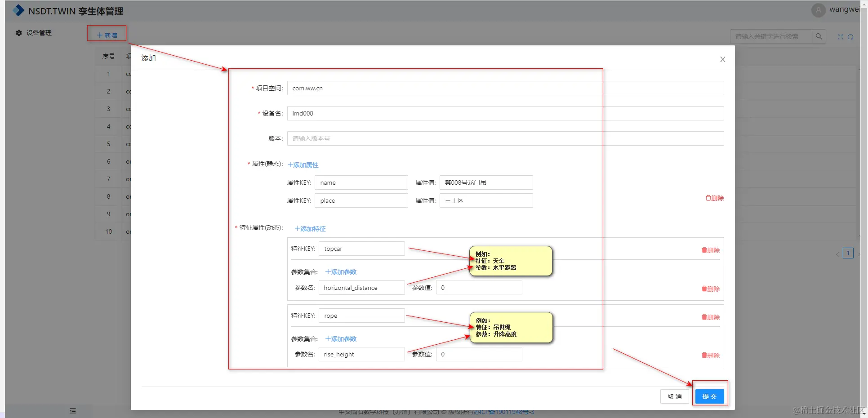Edit the 参数值 field for rise_height
This screenshot has width=868, height=418.
(479, 354)
